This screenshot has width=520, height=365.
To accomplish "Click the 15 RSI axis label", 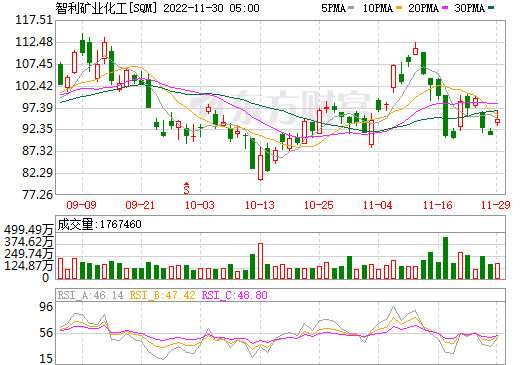I will click(46, 359).
